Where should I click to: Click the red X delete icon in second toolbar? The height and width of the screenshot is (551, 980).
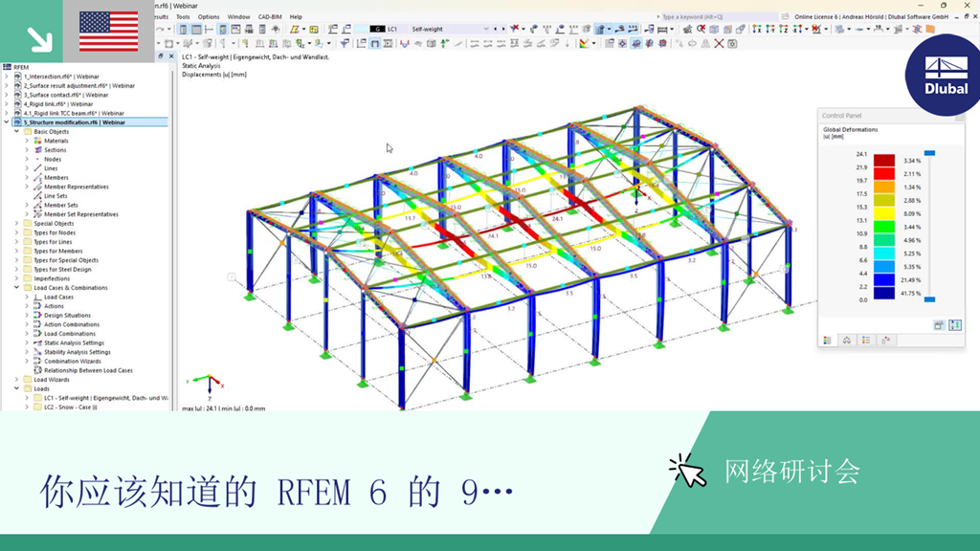(x=719, y=43)
